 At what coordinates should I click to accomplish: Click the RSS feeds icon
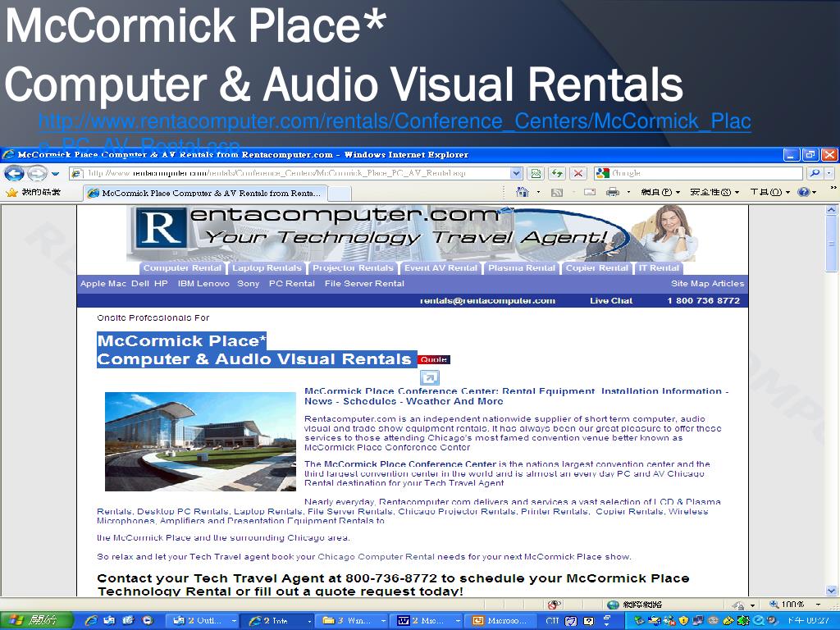coord(557,192)
